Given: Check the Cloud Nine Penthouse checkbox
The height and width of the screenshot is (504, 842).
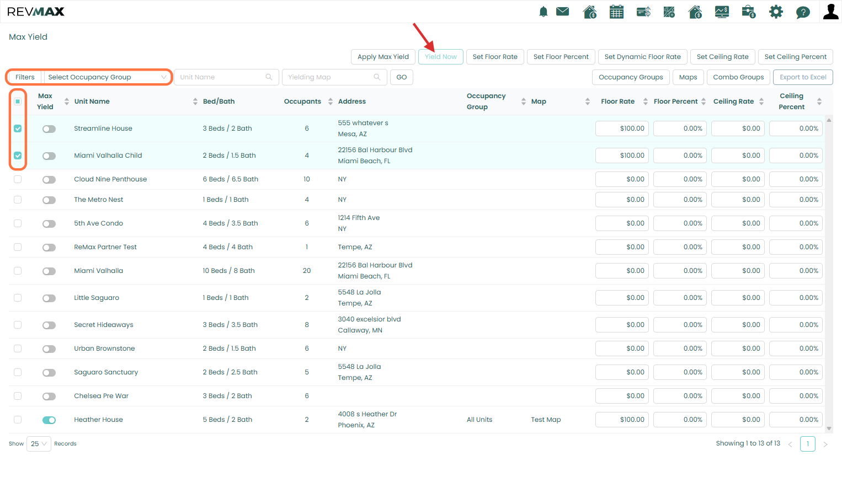Looking at the screenshot, I should [x=18, y=179].
